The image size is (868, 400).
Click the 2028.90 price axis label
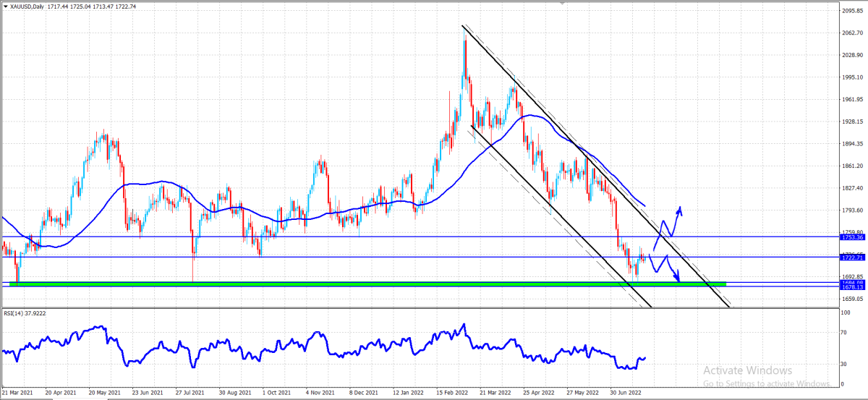coord(853,55)
